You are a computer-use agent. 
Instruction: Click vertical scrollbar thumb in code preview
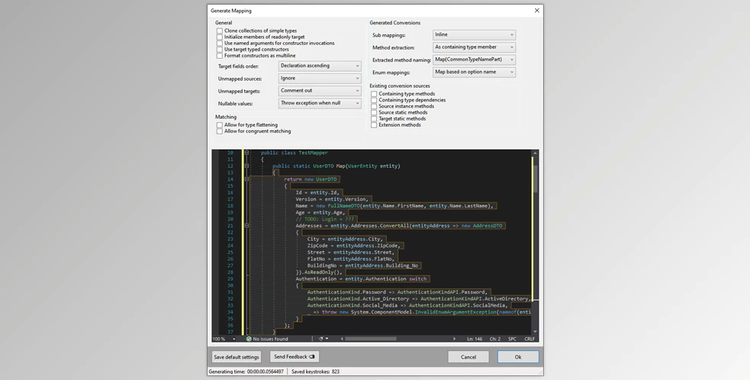point(535,179)
